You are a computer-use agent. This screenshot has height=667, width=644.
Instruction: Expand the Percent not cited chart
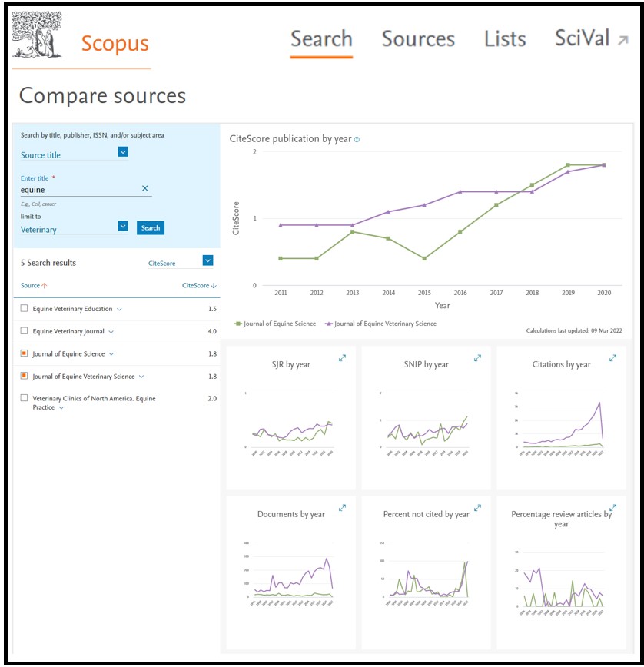click(477, 508)
